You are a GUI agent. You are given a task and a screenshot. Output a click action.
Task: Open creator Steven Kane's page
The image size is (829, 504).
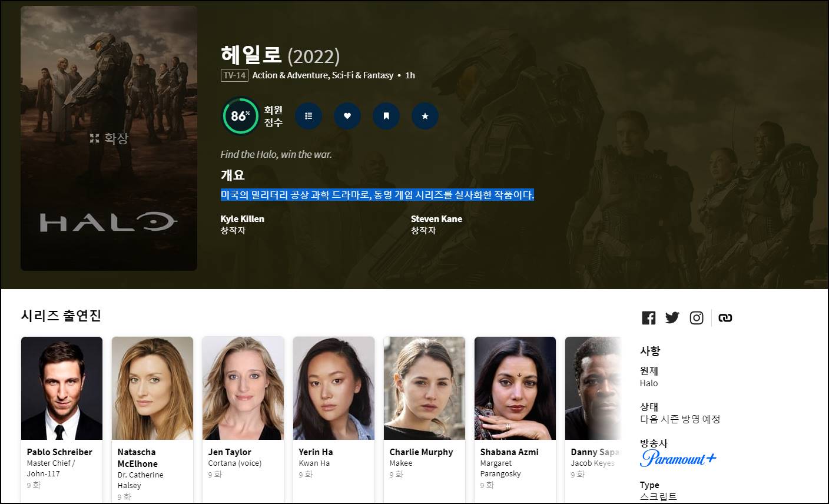tap(436, 218)
